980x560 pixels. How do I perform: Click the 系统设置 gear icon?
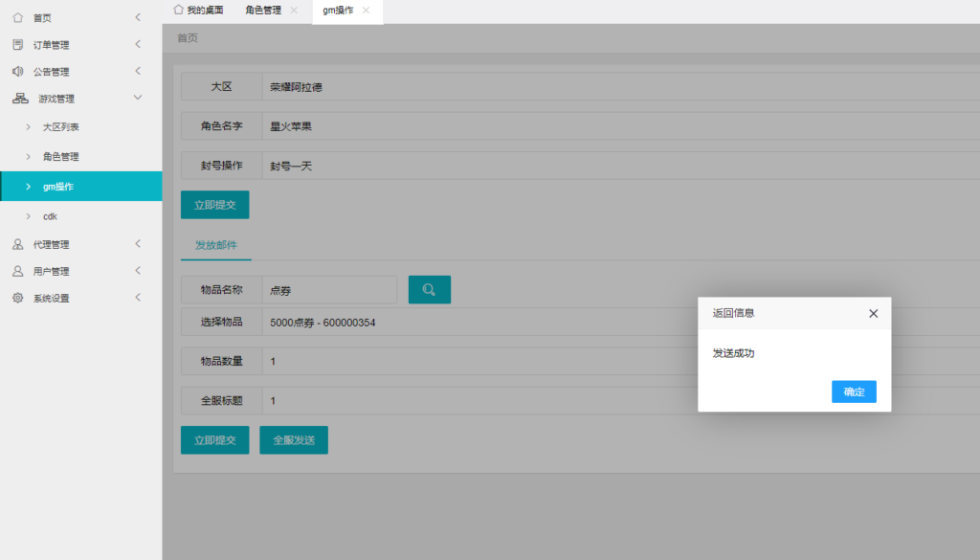[x=17, y=298]
